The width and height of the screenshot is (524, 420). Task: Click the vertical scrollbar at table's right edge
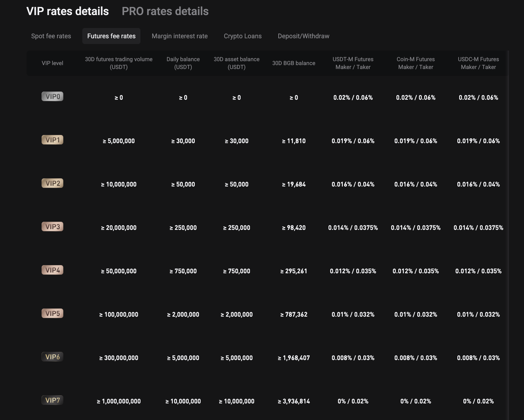(508, 235)
